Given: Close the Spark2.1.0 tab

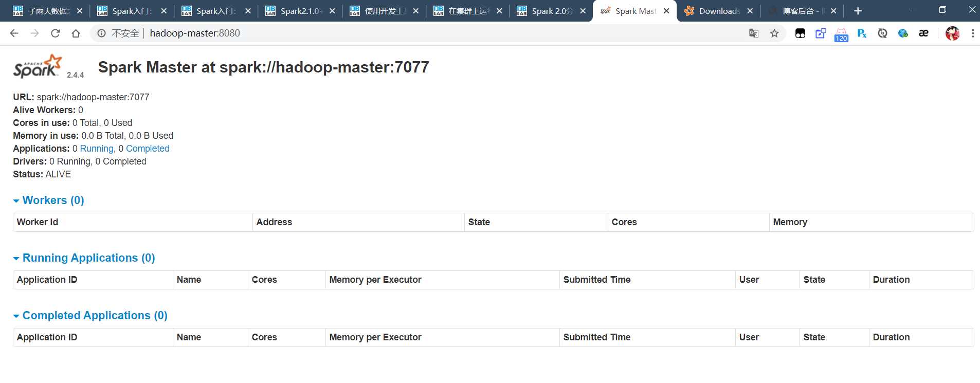Looking at the screenshot, I should pos(332,11).
